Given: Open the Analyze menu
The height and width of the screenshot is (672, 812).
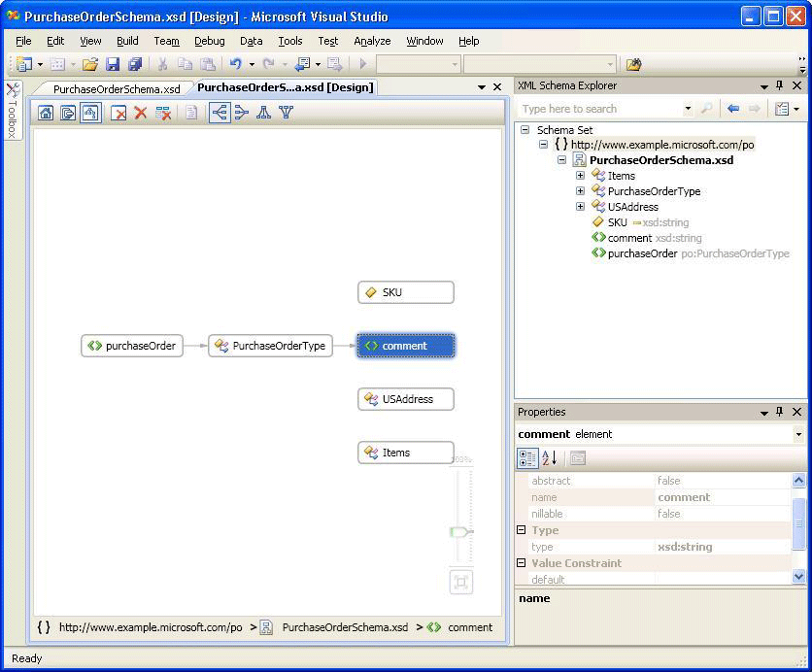Looking at the screenshot, I should tap(373, 41).
